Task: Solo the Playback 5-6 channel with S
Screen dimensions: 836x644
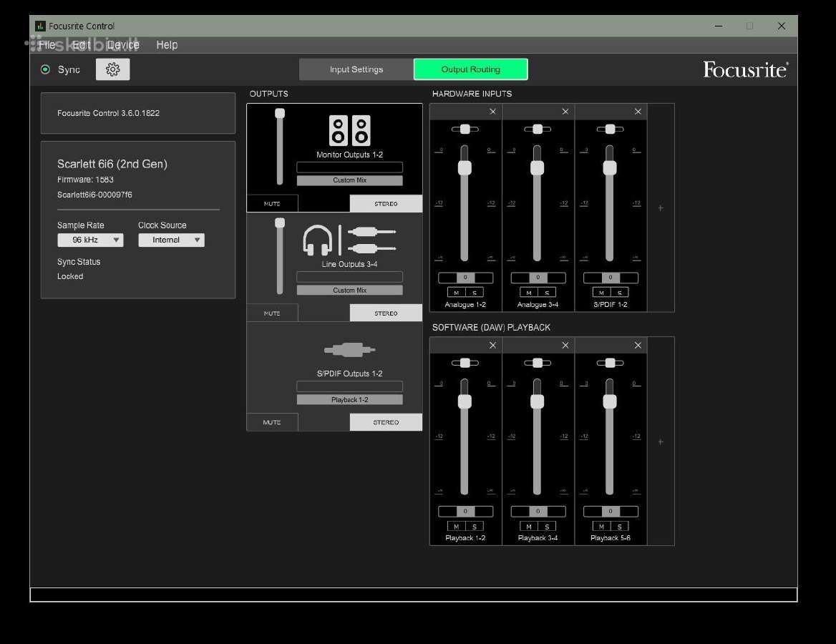Action: [x=620, y=526]
